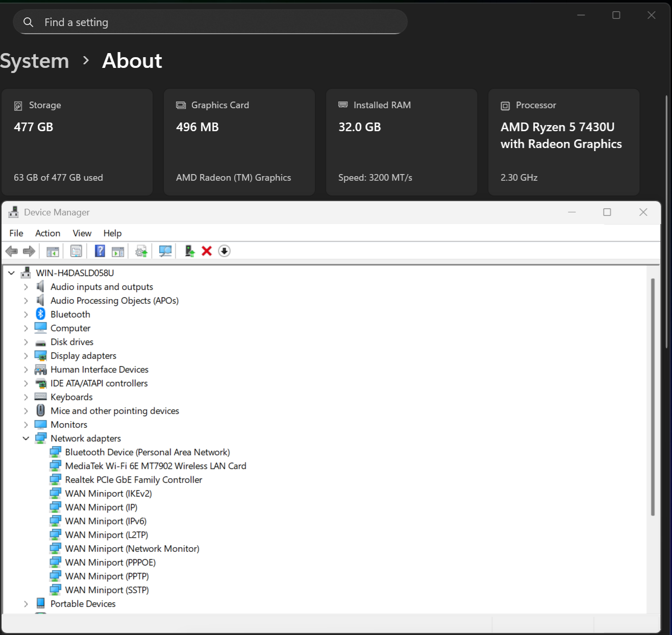Click the Back arrow in Device Manager toolbar
This screenshot has width=672, height=635.
[x=11, y=251]
